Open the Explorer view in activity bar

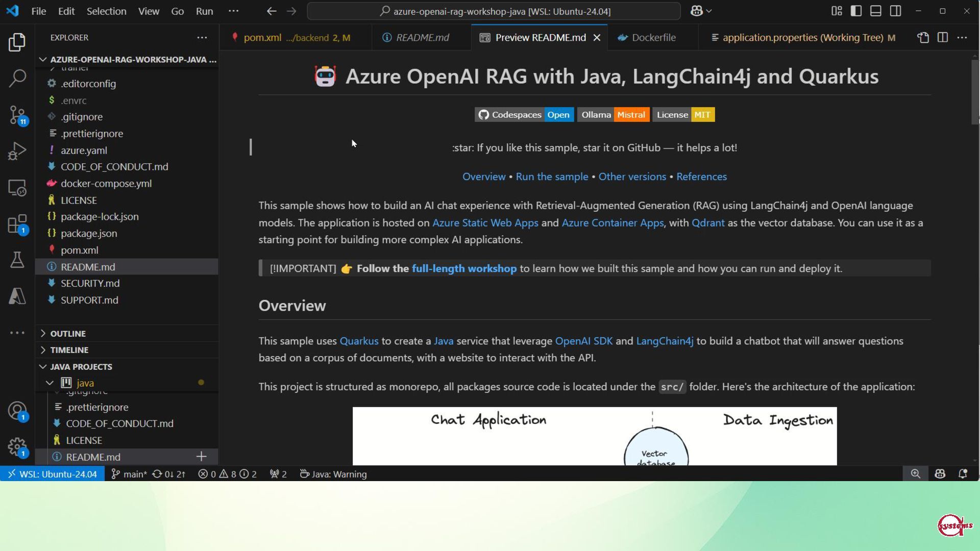pyautogui.click(x=17, y=42)
